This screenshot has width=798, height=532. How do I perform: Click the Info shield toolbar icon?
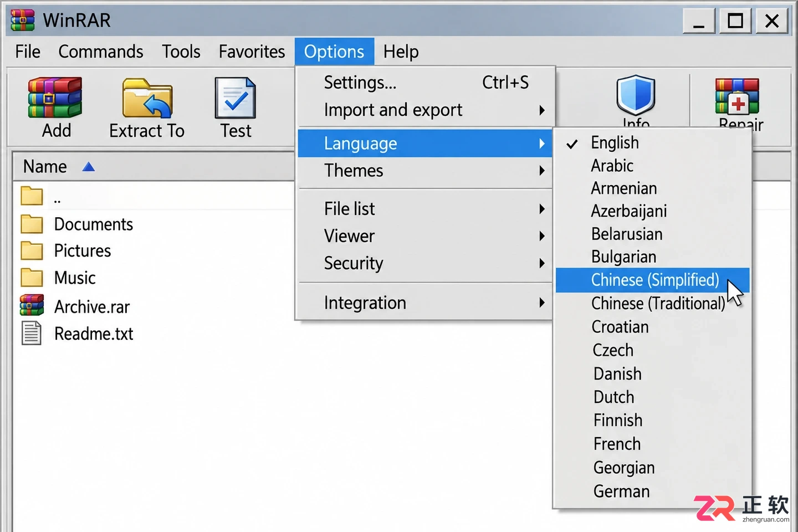pyautogui.click(x=636, y=95)
